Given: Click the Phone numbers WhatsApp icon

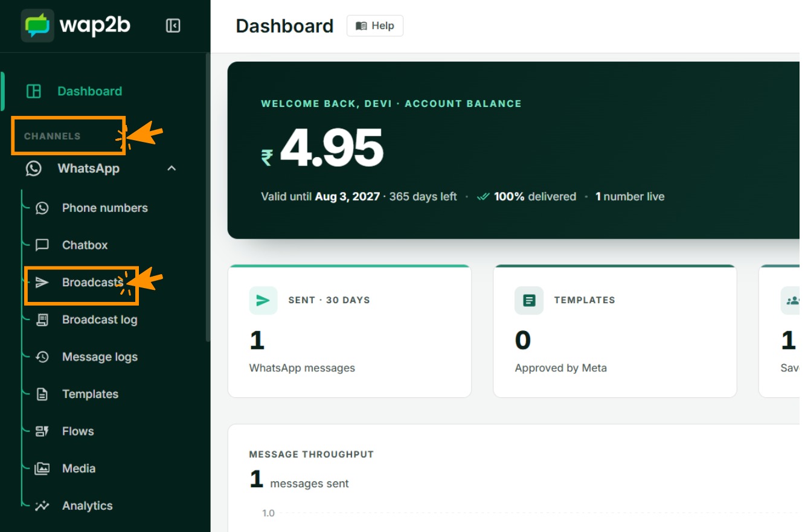Looking at the screenshot, I should 42,208.
